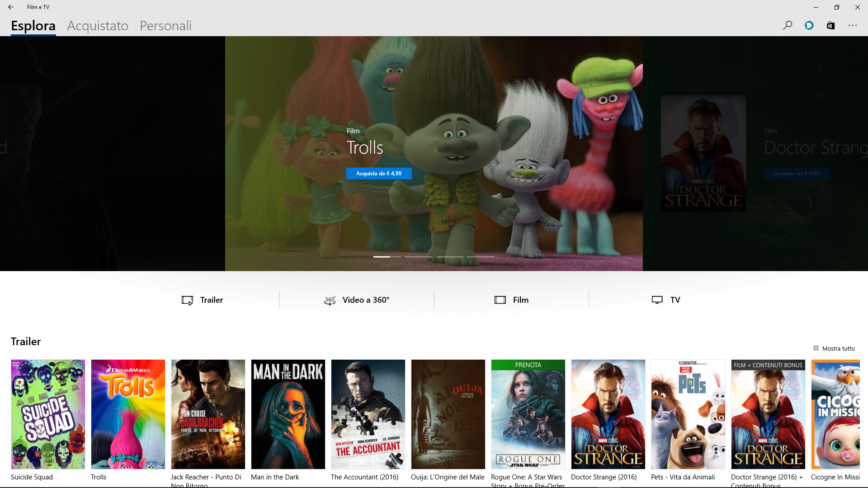Open Doctor Strange bonus content poster
The height and width of the screenshot is (488, 868).
pos(768,414)
